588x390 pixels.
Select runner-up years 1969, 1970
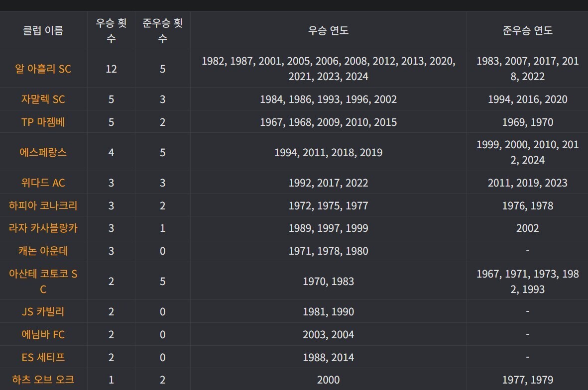[527, 122]
